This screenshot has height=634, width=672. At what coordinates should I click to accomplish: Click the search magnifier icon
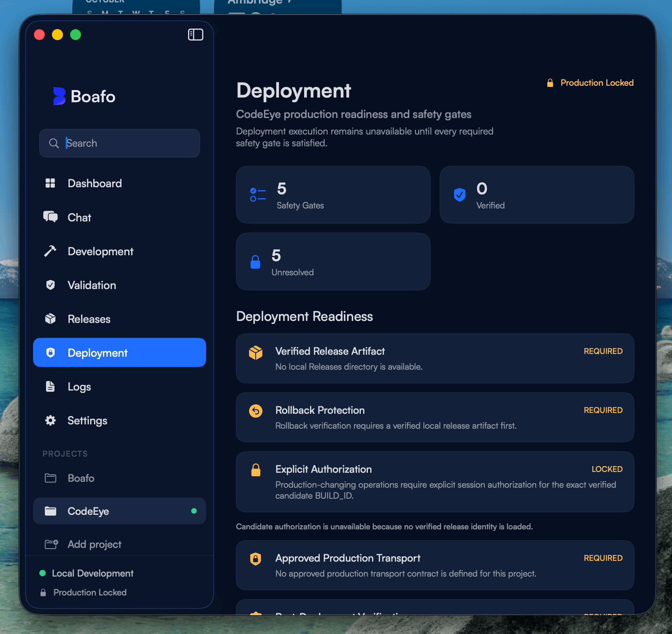[x=54, y=143]
